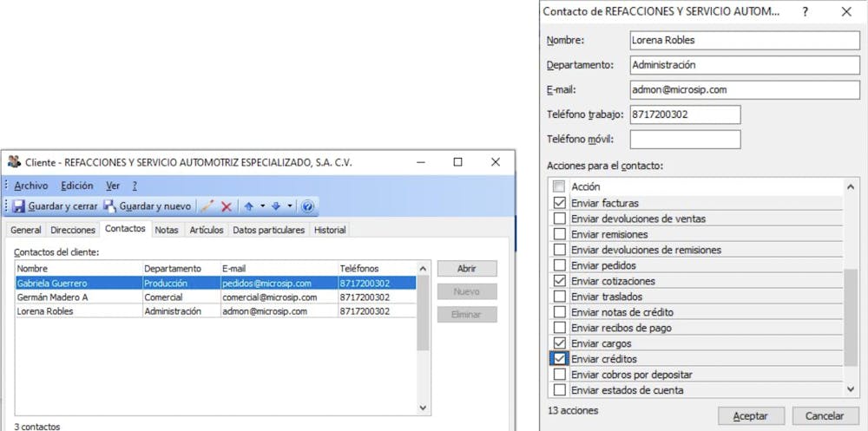Click the Nuevo button in contact list
The height and width of the screenshot is (431, 868).
point(467,291)
